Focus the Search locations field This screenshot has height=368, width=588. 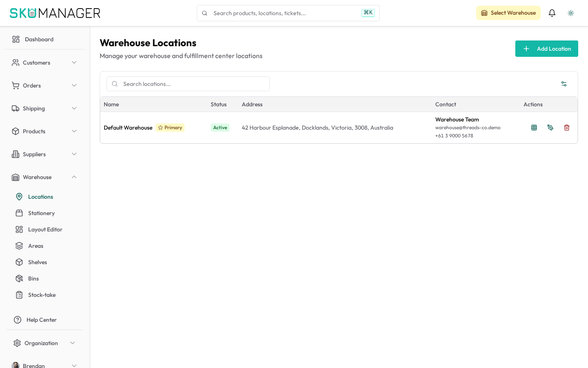coord(188,84)
